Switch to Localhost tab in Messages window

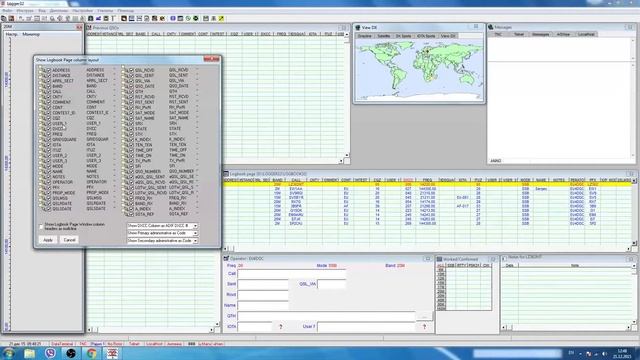[586, 34]
